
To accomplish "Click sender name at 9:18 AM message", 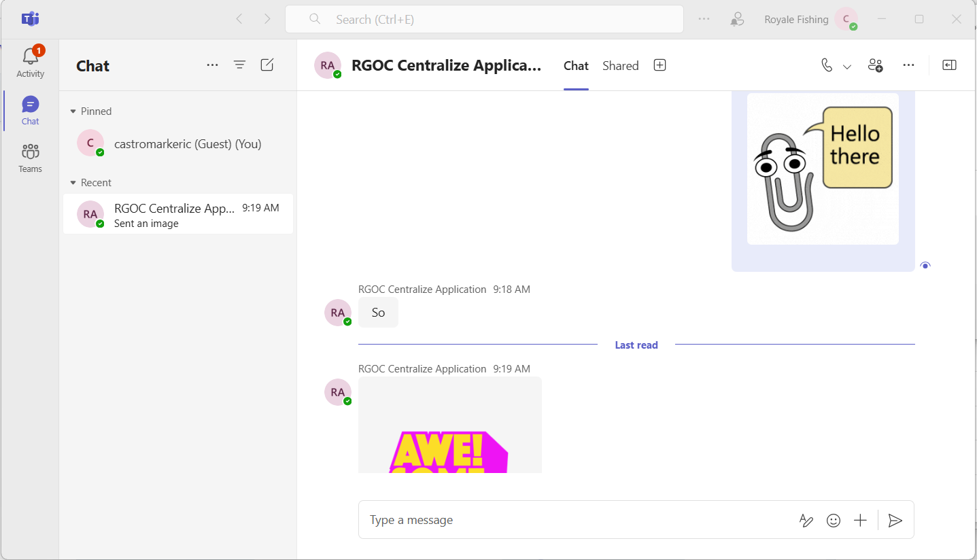I will point(422,290).
